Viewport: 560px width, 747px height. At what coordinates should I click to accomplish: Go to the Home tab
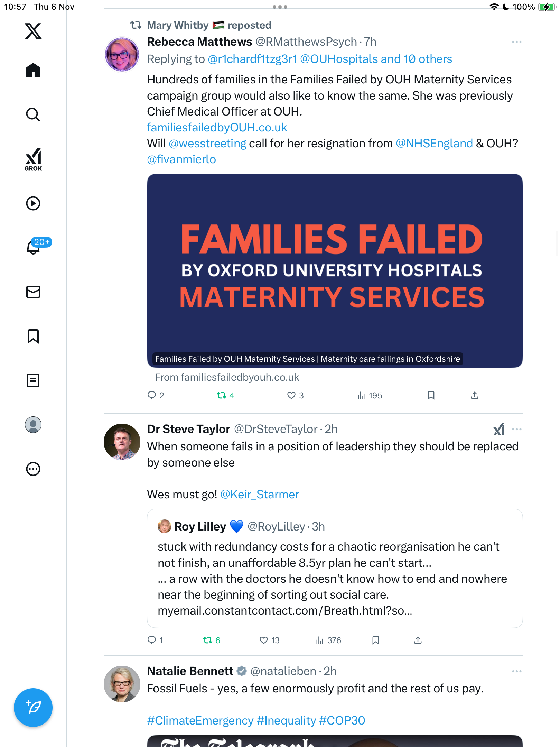(x=33, y=71)
